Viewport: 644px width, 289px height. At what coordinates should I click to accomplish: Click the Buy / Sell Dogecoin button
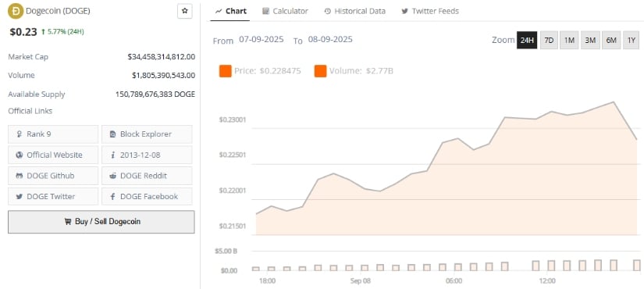(x=101, y=222)
